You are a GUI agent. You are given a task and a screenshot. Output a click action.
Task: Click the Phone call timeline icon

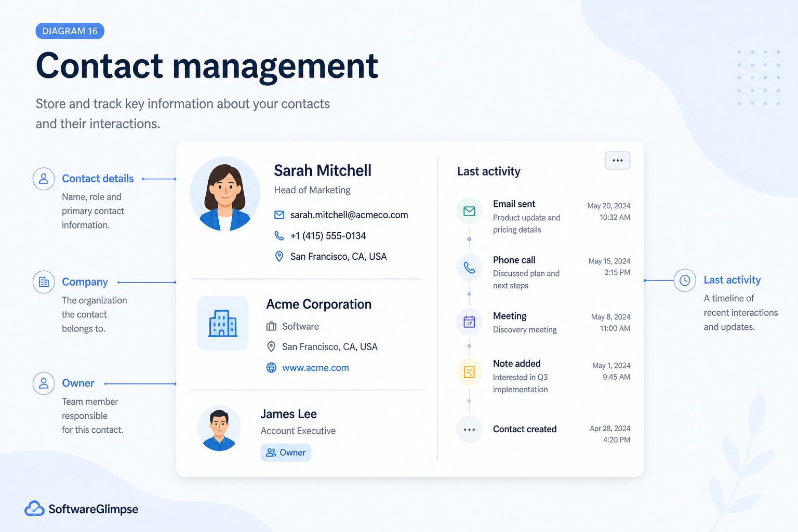click(469, 267)
